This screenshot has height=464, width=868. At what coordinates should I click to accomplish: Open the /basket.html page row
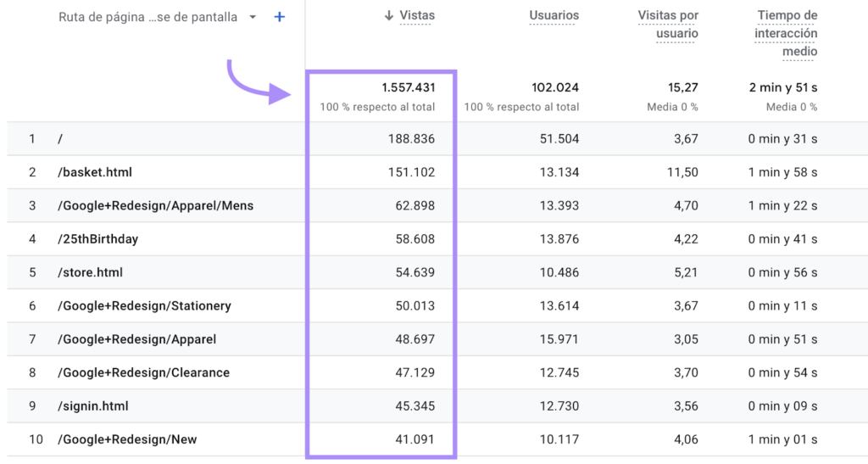pyautogui.click(x=95, y=172)
